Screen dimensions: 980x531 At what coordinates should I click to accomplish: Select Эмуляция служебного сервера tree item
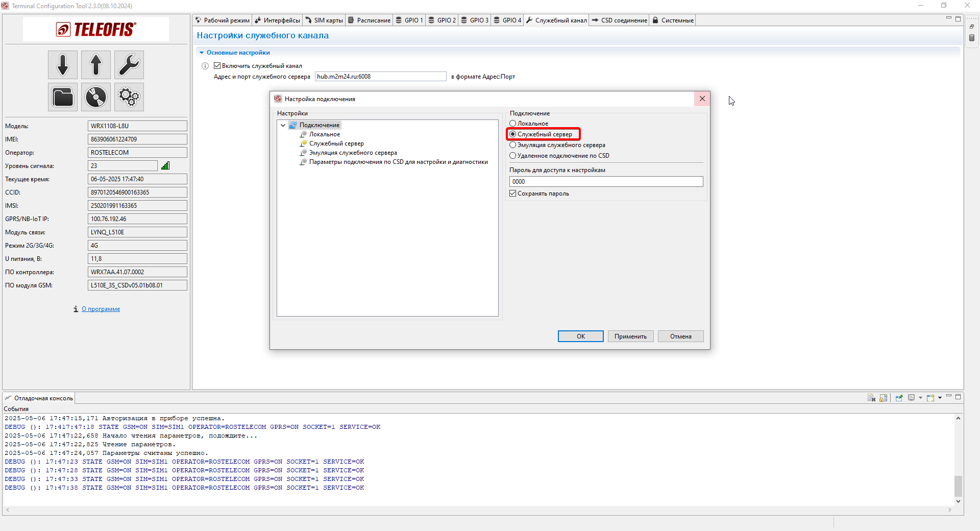click(x=353, y=153)
